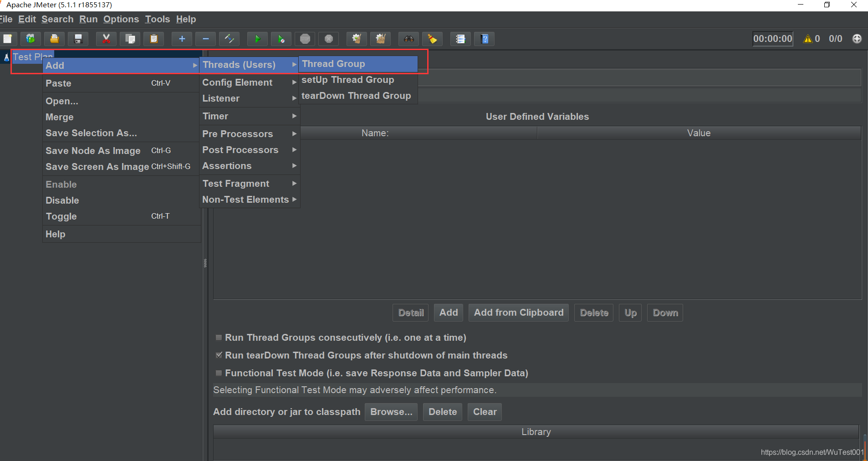The height and width of the screenshot is (461, 868).
Task: Click Add from Clipboard button
Action: point(519,312)
